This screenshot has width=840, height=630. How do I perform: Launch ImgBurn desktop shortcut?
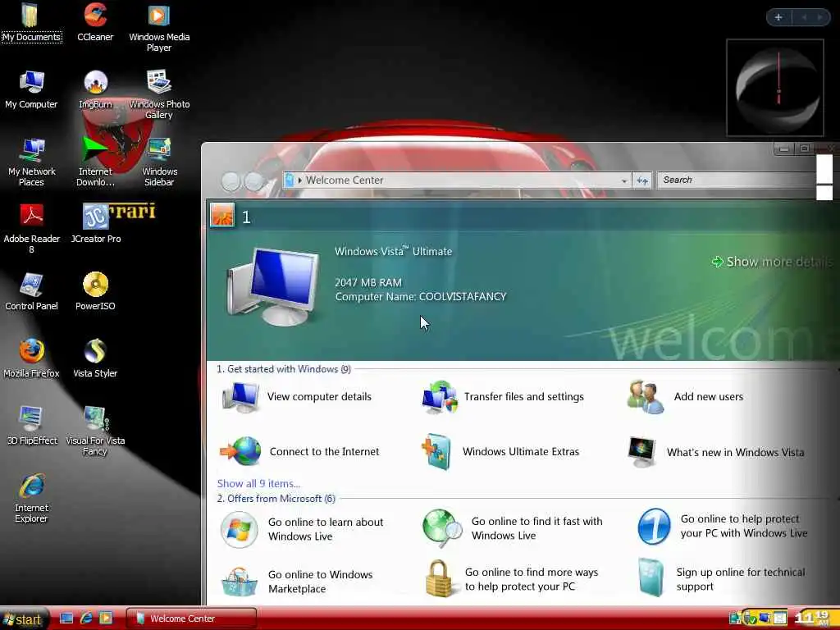click(x=95, y=89)
